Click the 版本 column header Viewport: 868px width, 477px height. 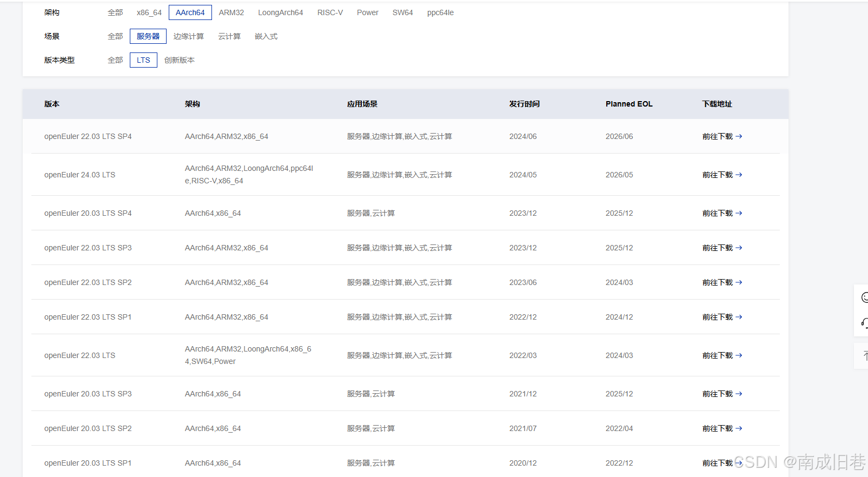click(52, 104)
